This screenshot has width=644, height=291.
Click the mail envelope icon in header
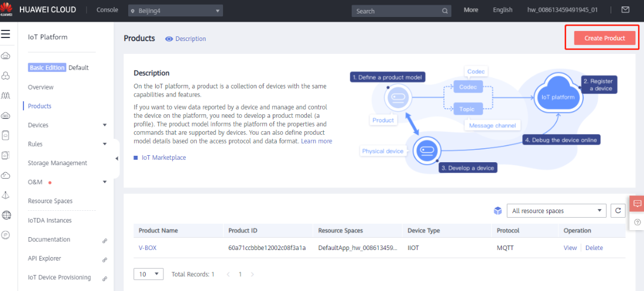[625, 10]
